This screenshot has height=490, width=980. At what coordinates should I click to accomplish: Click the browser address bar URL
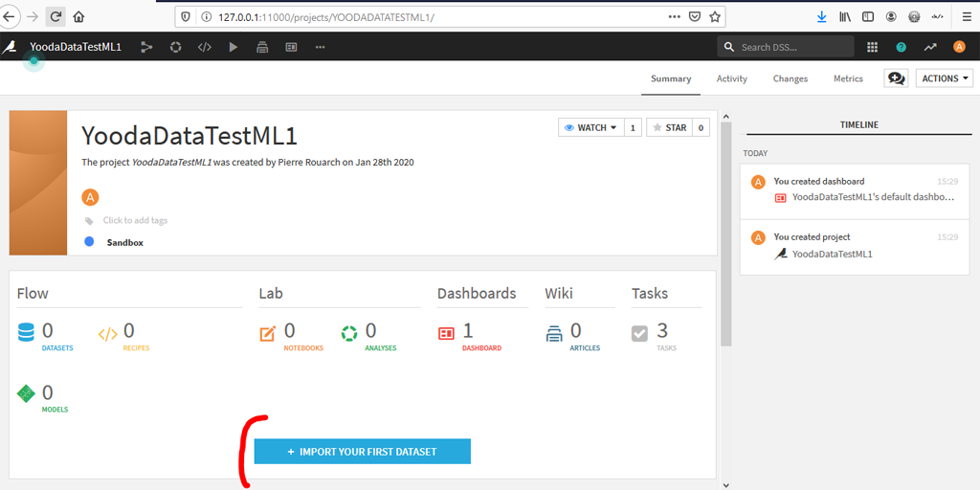[325, 17]
